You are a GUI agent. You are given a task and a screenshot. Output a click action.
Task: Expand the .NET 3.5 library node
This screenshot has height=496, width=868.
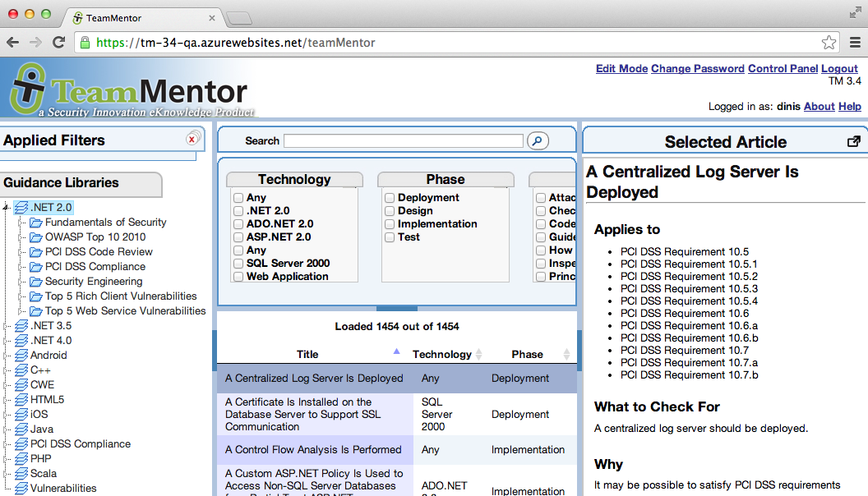click(7, 326)
